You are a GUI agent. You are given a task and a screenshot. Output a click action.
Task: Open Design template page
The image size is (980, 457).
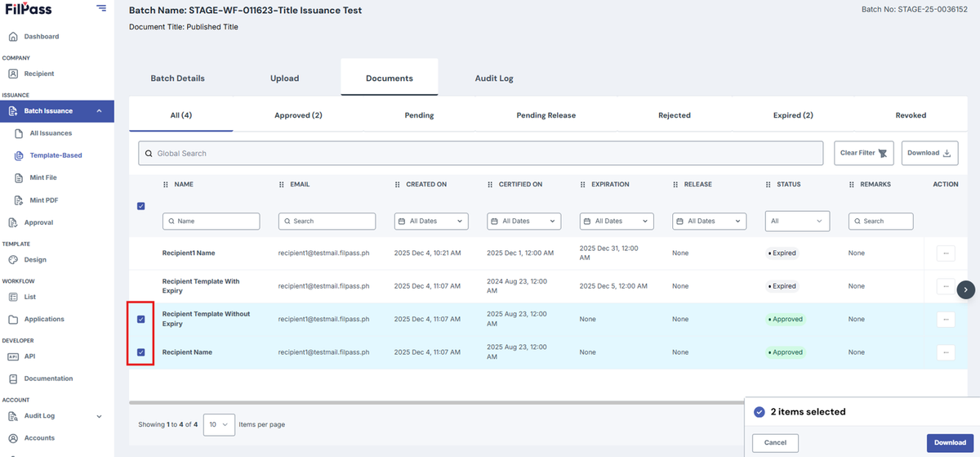tap(35, 260)
